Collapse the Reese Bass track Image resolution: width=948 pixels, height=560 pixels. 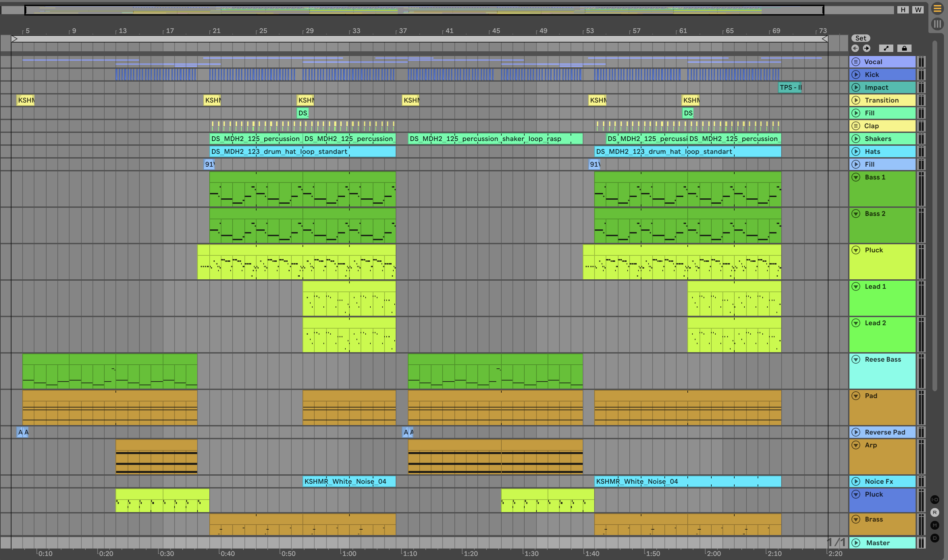tap(856, 360)
